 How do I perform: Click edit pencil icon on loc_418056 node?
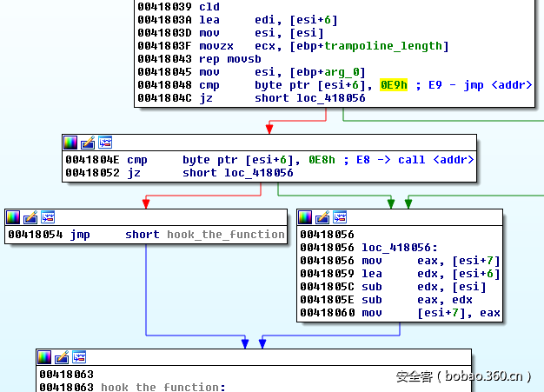pos(322,216)
